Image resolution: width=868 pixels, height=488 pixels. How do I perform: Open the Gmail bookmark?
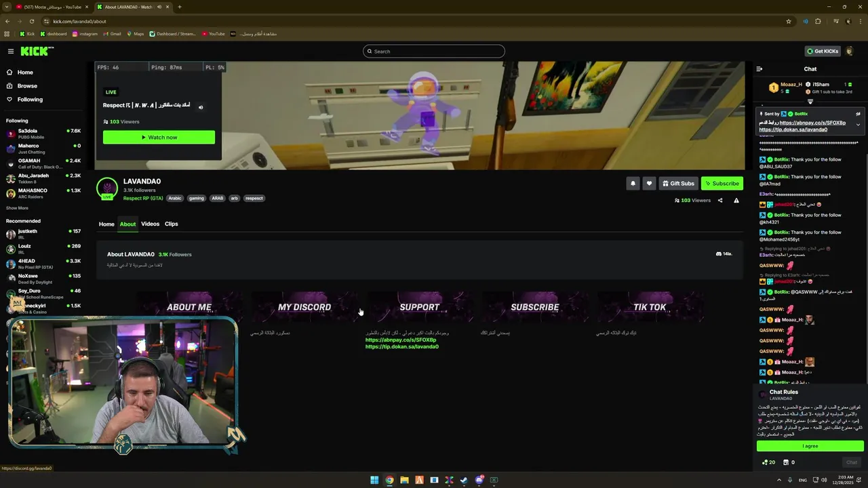click(112, 34)
